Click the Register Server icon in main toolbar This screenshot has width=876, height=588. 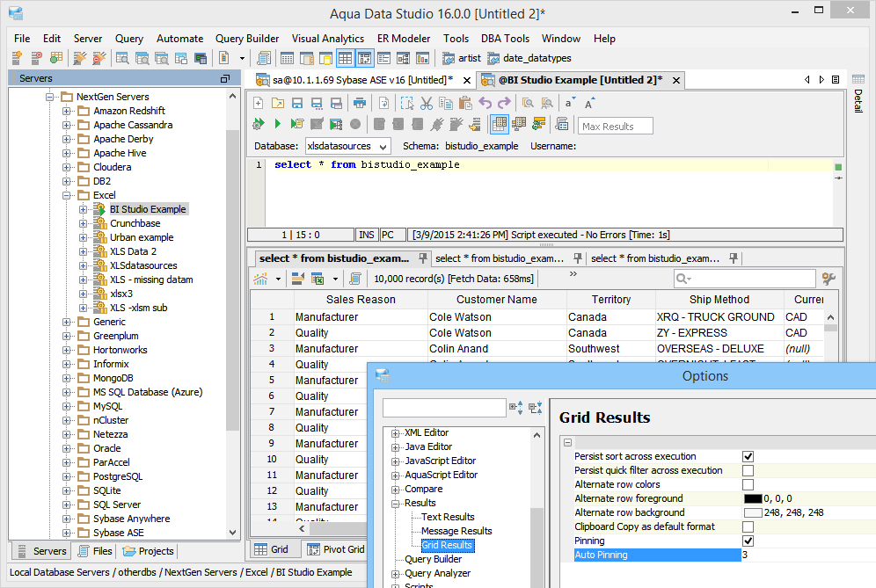tap(17, 58)
